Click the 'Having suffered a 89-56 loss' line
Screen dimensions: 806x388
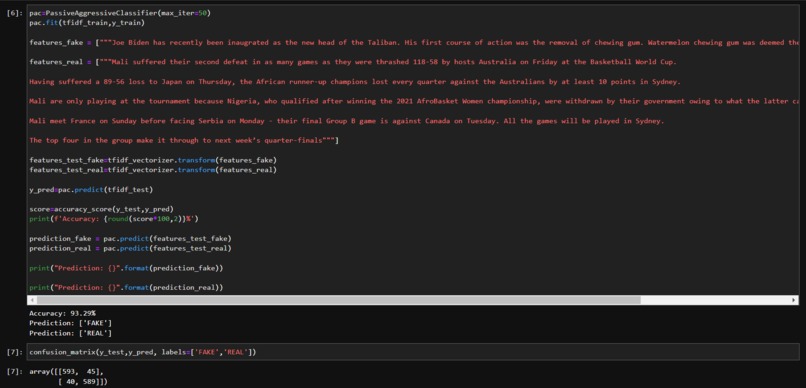[x=355, y=82]
